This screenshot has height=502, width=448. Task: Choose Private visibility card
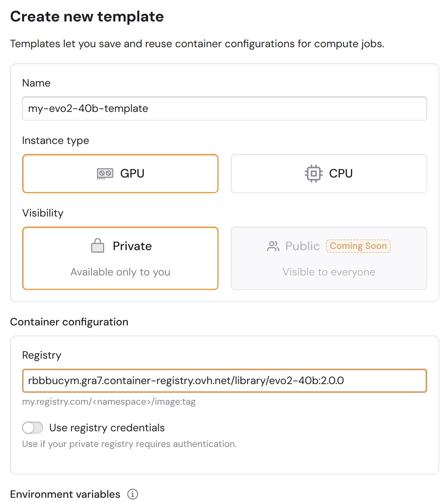coord(120,258)
